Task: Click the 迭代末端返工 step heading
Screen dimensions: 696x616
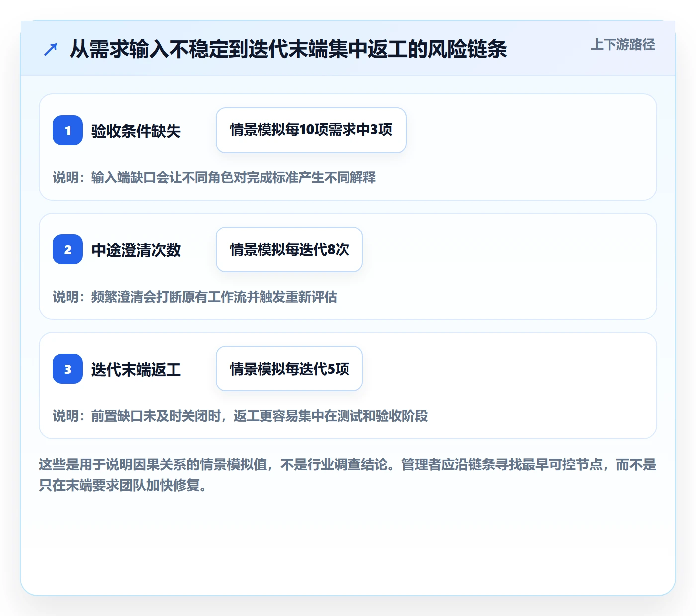Action: tap(136, 369)
